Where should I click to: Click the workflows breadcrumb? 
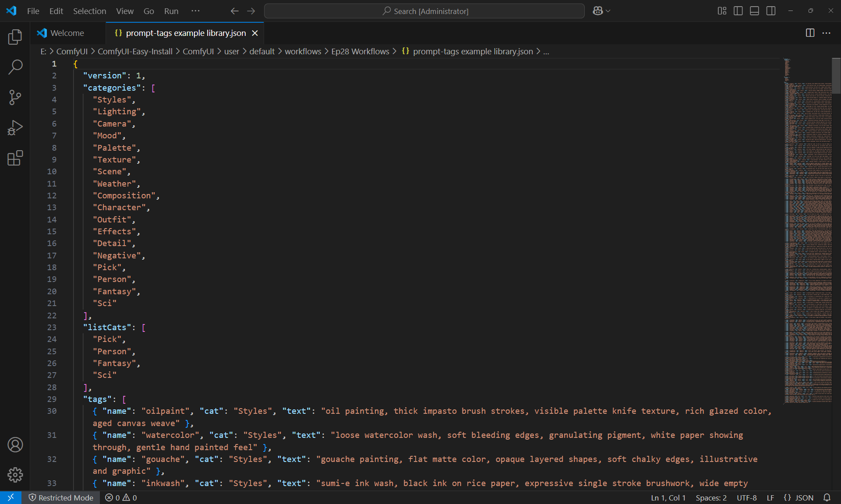(x=303, y=51)
